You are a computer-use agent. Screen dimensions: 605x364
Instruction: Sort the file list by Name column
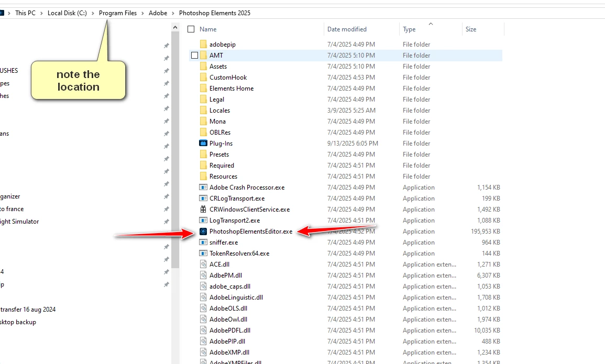pyautogui.click(x=208, y=29)
